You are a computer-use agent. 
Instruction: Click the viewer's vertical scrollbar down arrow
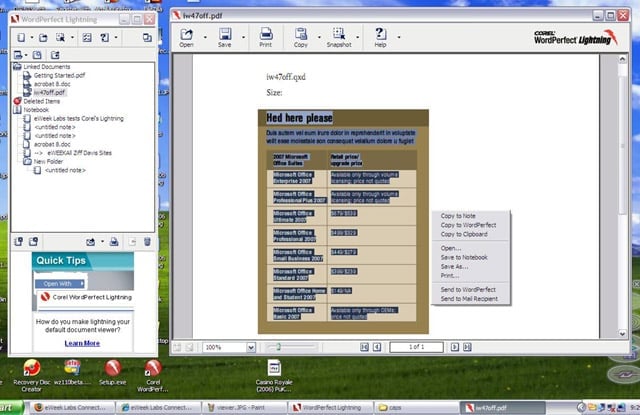(622, 333)
